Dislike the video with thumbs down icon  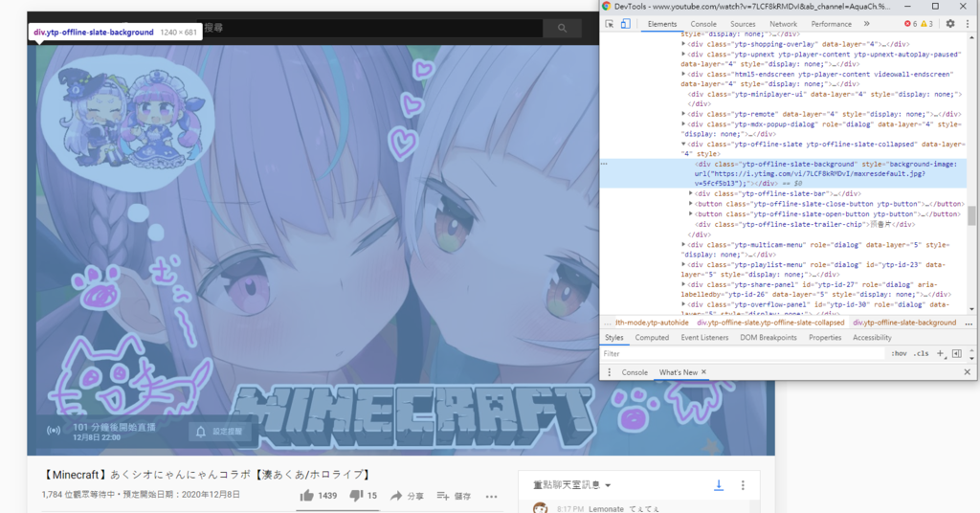[356, 496]
